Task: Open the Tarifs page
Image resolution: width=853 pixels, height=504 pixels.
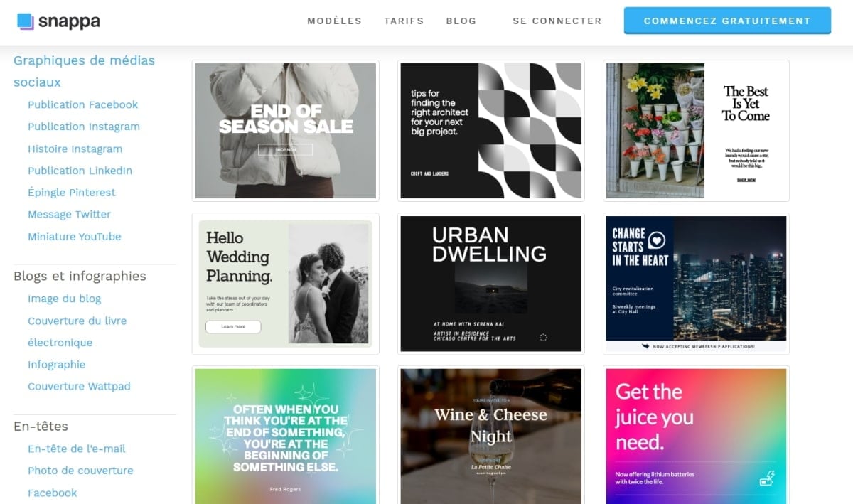Action: (x=404, y=21)
